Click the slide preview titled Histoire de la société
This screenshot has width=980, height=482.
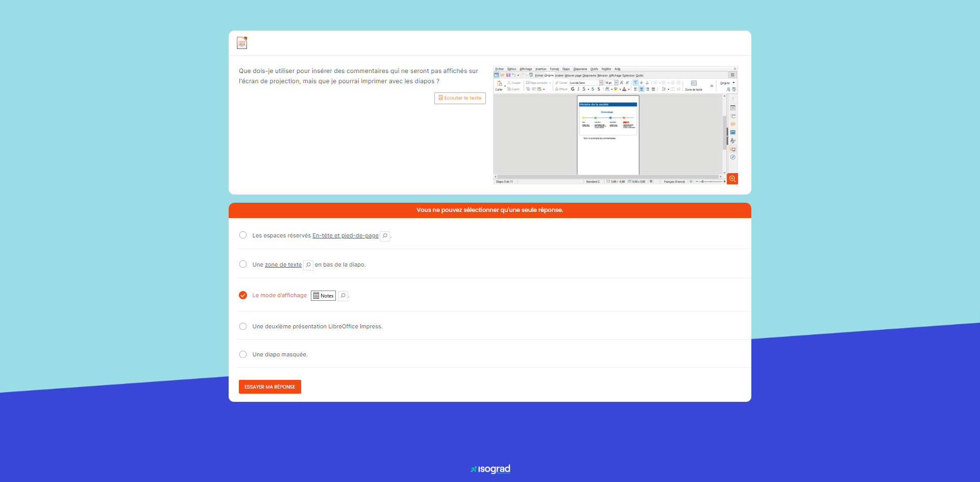[x=608, y=117]
